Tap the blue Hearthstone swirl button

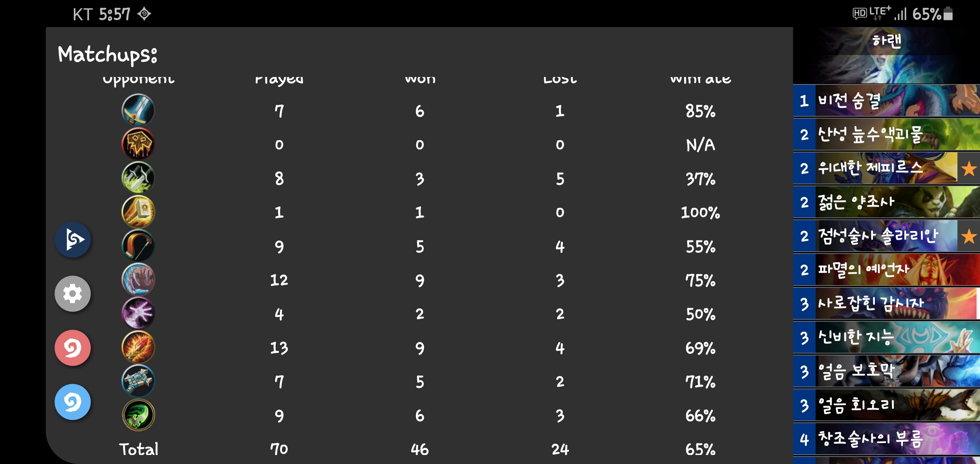[x=73, y=401]
